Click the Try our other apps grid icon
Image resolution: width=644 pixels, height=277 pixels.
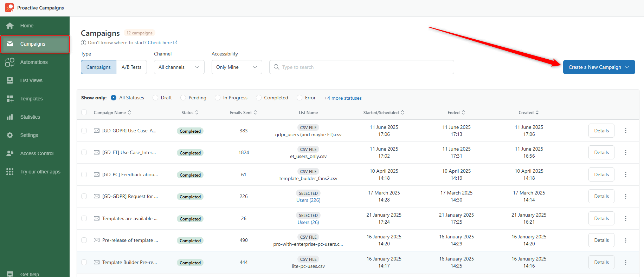pos(10,172)
